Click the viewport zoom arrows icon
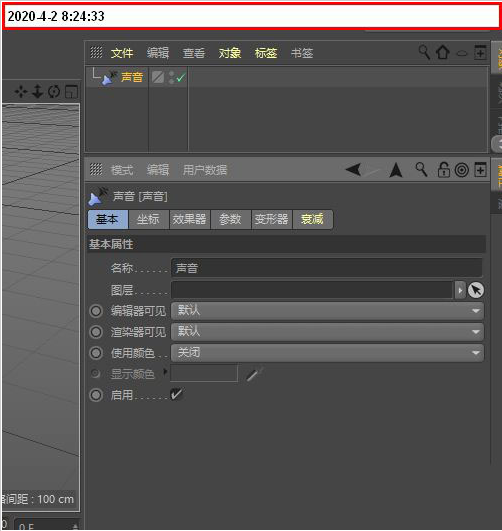The image size is (502, 531). pyautogui.click(x=37, y=91)
